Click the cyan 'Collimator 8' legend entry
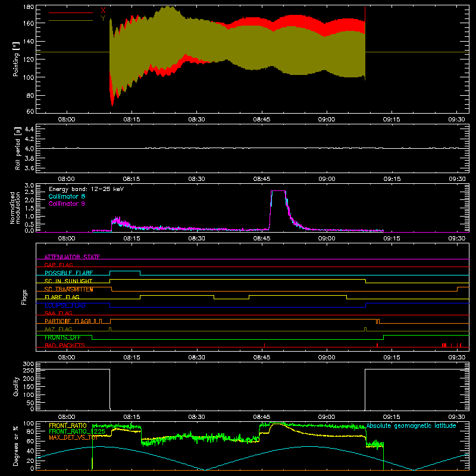 point(67,196)
